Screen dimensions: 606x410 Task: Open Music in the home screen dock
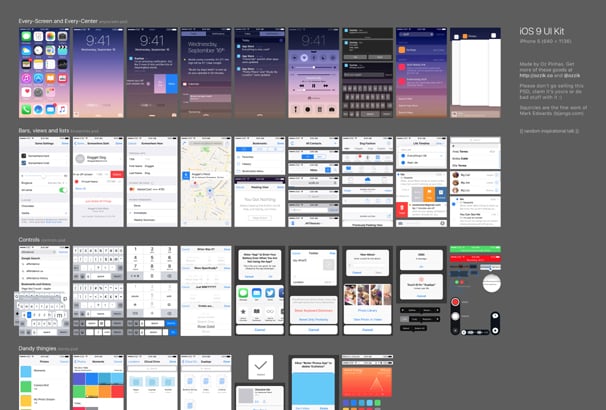pos(62,109)
